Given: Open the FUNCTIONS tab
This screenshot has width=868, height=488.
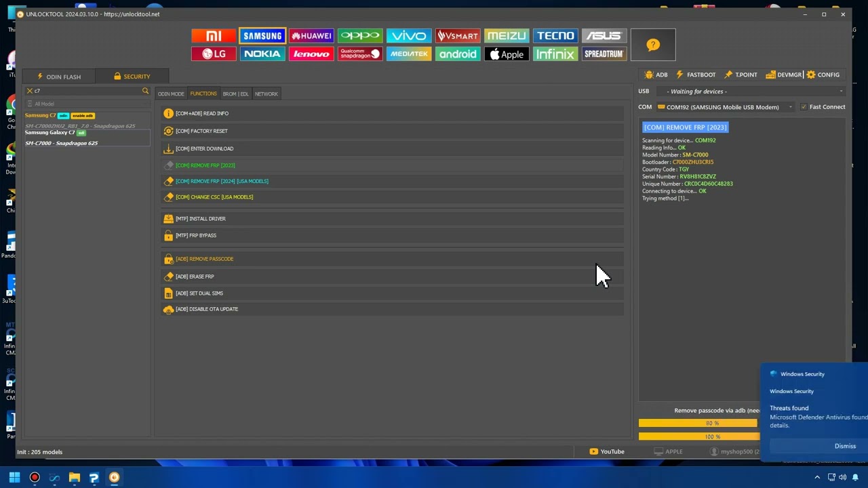Looking at the screenshot, I should 203,94.
